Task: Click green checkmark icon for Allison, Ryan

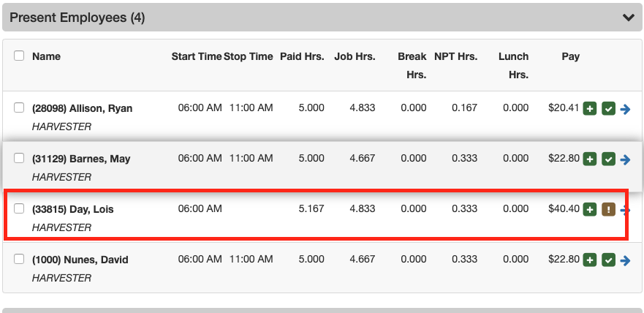Action: coord(608,109)
